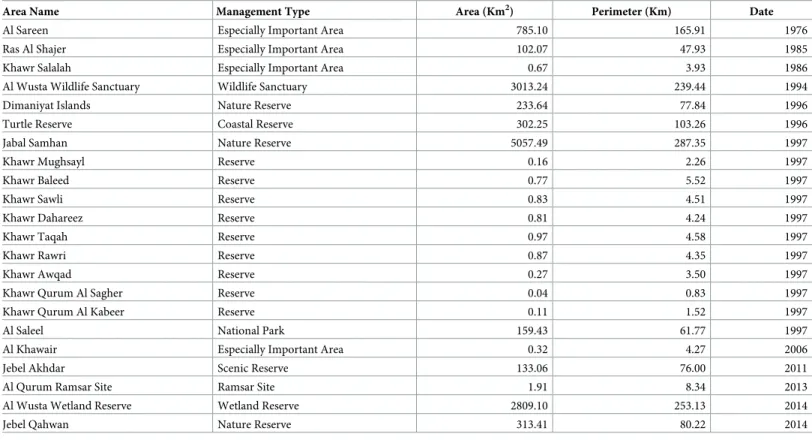The width and height of the screenshot is (812, 440).
Task: Click perimeter value 165.91
Action: (x=690, y=30)
